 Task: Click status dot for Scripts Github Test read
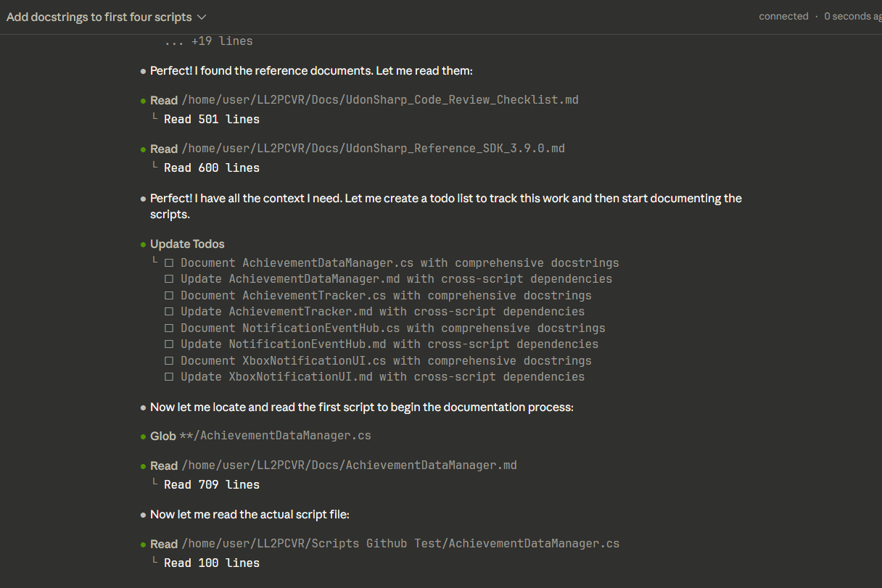(144, 544)
